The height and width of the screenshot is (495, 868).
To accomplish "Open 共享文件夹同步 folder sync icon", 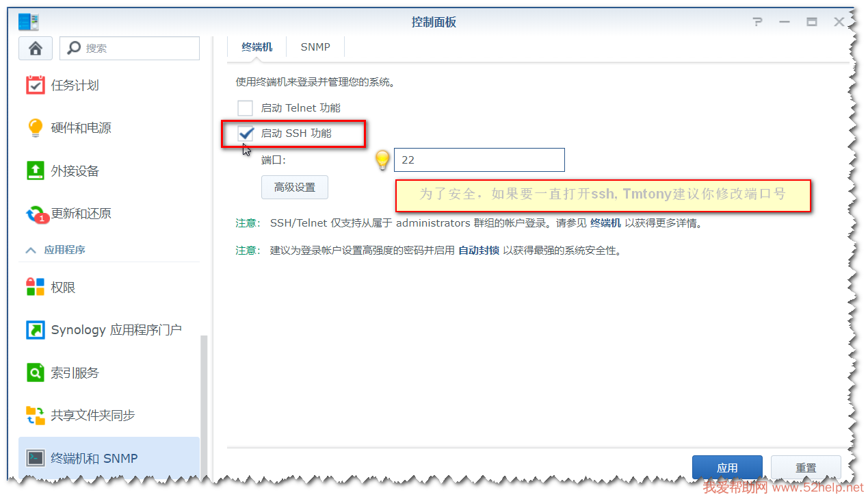I will (35, 416).
